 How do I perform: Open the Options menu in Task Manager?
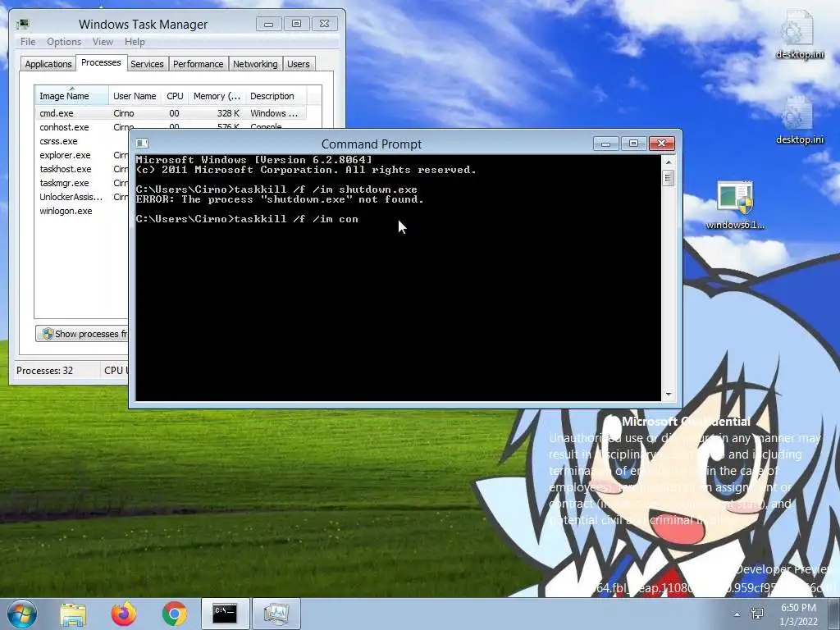64,42
